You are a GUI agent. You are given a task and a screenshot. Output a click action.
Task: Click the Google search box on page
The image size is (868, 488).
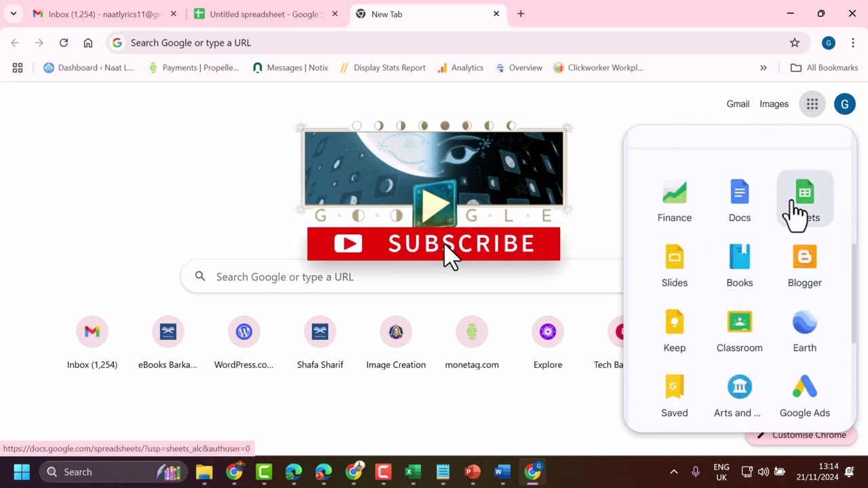pos(401,277)
